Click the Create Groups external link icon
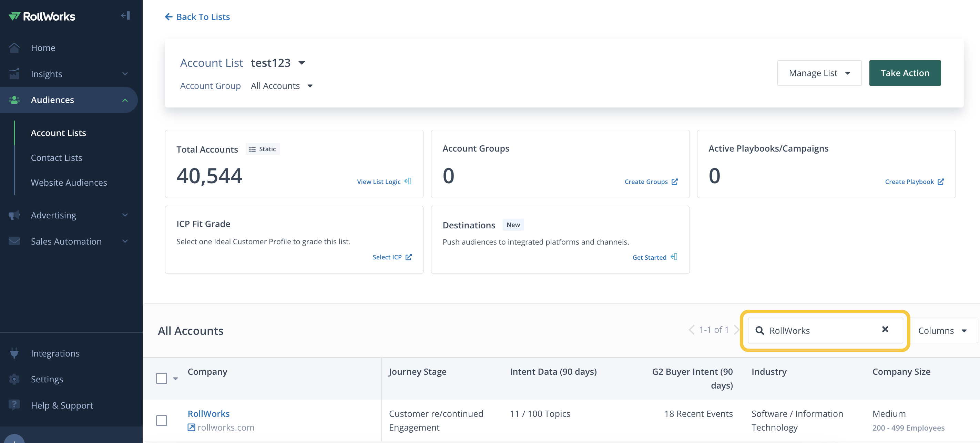Screen dimensions: 980x443 (x=674, y=182)
